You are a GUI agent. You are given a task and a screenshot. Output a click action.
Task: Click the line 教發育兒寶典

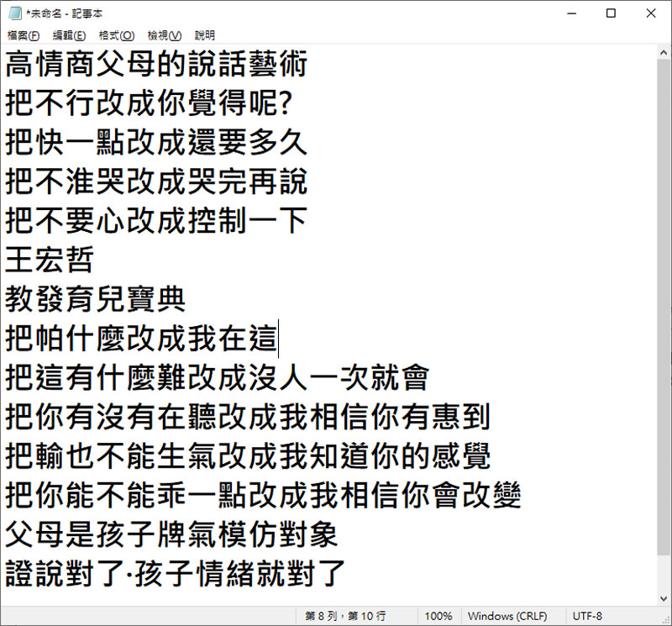tap(95, 299)
